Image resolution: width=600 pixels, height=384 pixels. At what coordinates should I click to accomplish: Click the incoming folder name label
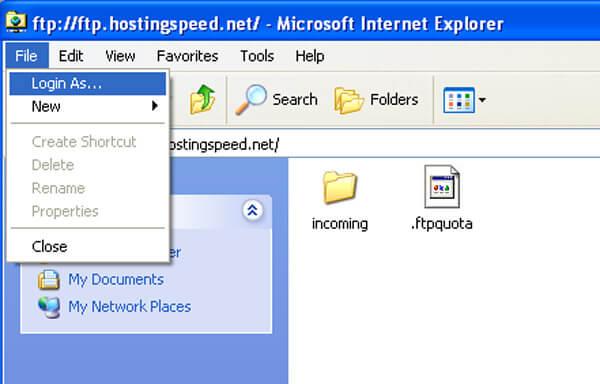pos(340,224)
